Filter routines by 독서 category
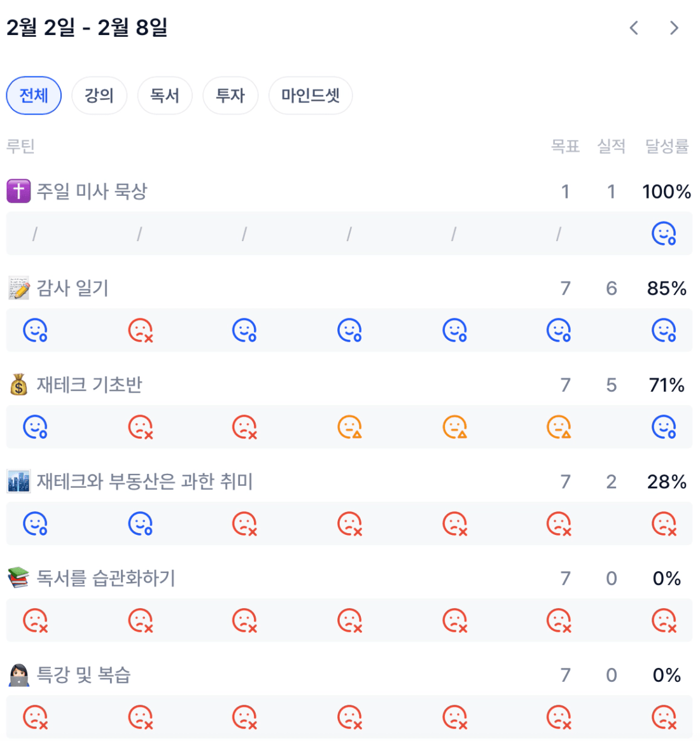Image resolution: width=700 pixels, height=741 pixels. point(165,96)
